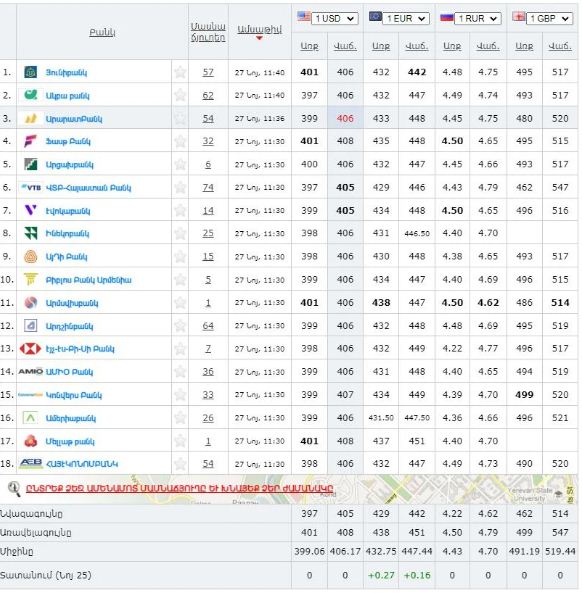Click the HSBC red hexagon logo

(x=30, y=348)
